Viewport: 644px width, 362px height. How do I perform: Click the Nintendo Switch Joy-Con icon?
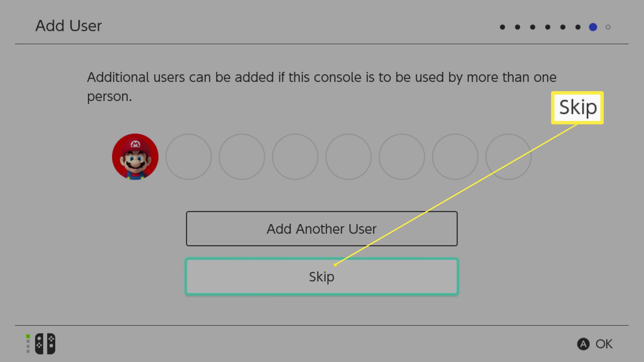click(45, 344)
